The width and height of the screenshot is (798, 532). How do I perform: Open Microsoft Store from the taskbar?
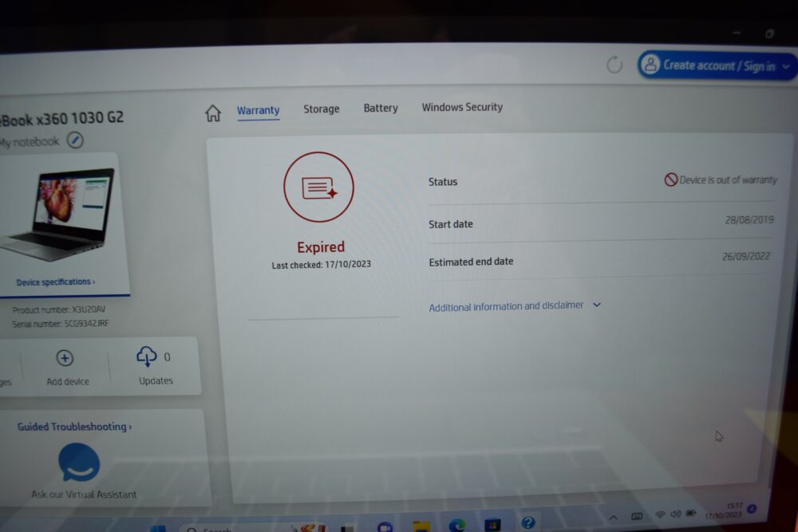click(492, 524)
